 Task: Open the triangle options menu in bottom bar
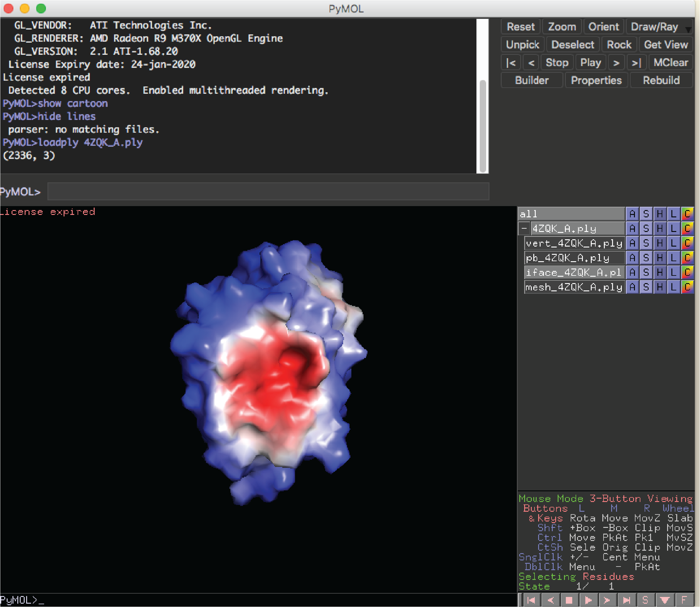(x=664, y=600)
